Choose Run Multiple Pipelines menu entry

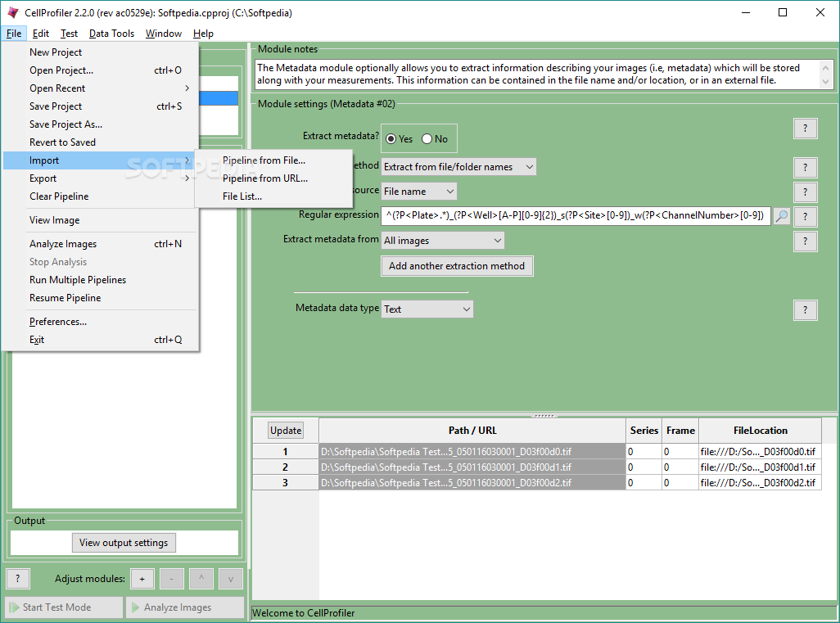coord(101,280)
